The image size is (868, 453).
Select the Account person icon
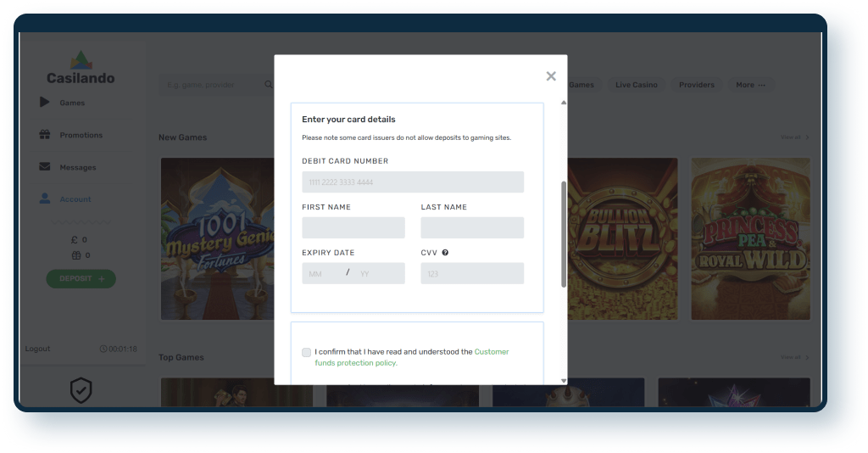[45, 199]
